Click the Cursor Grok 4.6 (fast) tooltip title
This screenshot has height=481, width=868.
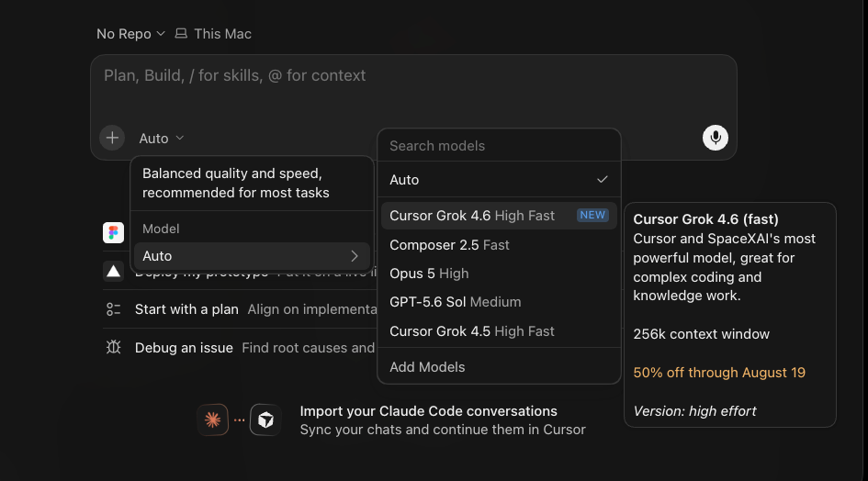point(705,219)
